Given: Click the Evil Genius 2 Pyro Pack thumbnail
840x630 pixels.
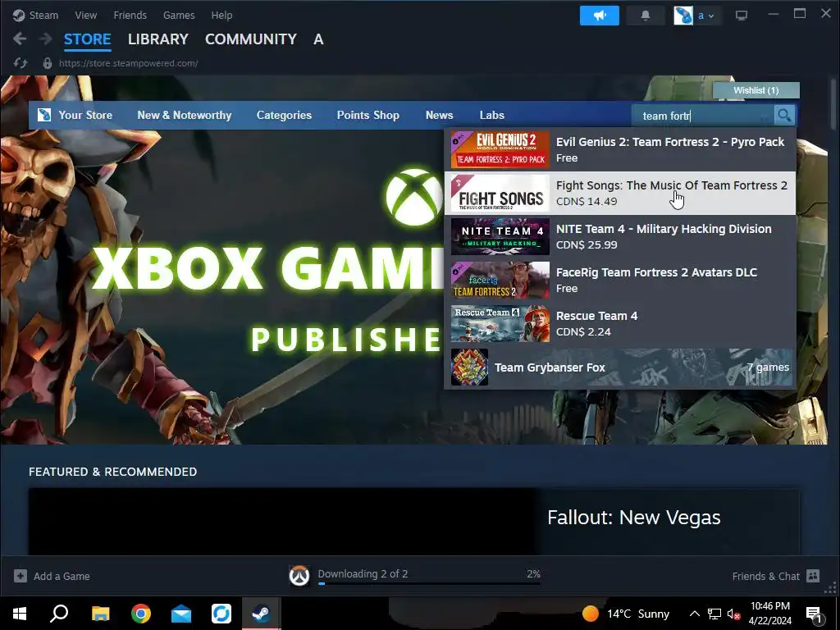Looking at the screenshot, I should (500, 149).
